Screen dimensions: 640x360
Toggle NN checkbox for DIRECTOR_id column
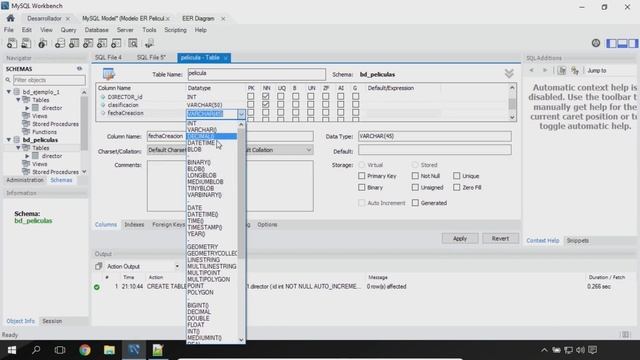pos(266,96)
